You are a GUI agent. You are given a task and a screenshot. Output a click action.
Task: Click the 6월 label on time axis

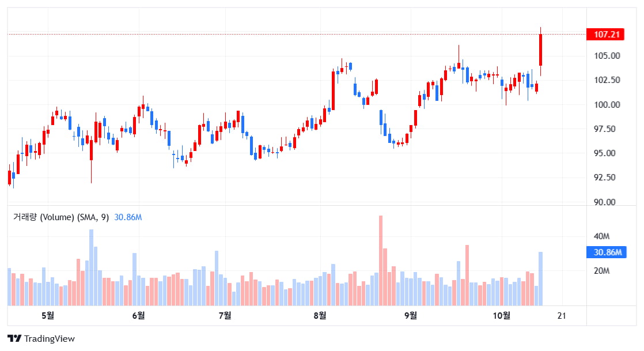(x=138, y=315)
